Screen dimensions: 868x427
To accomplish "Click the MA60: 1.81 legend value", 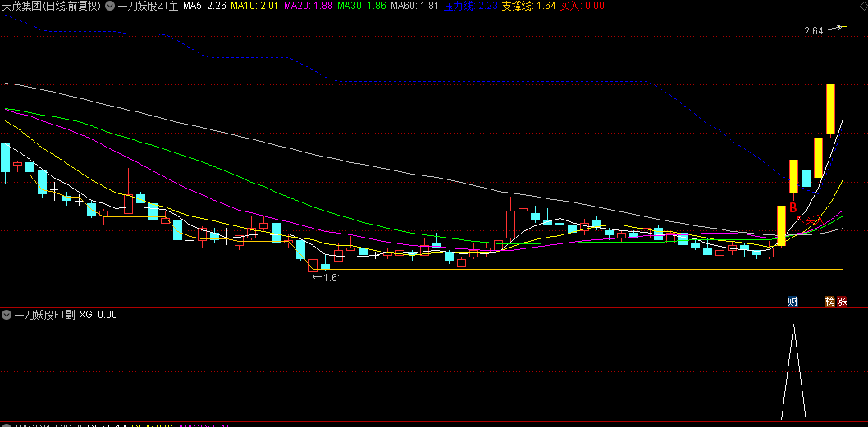I will point(414,6).
